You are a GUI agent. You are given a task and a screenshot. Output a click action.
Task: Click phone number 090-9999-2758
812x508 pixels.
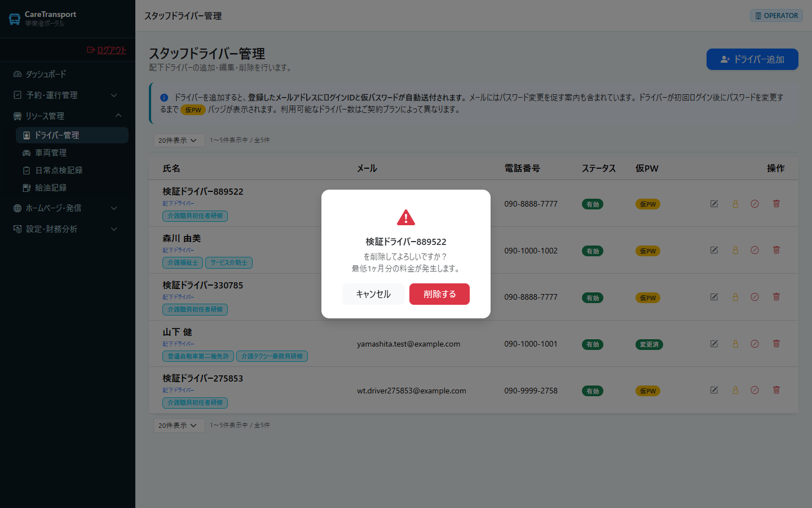tap(531, 391)
